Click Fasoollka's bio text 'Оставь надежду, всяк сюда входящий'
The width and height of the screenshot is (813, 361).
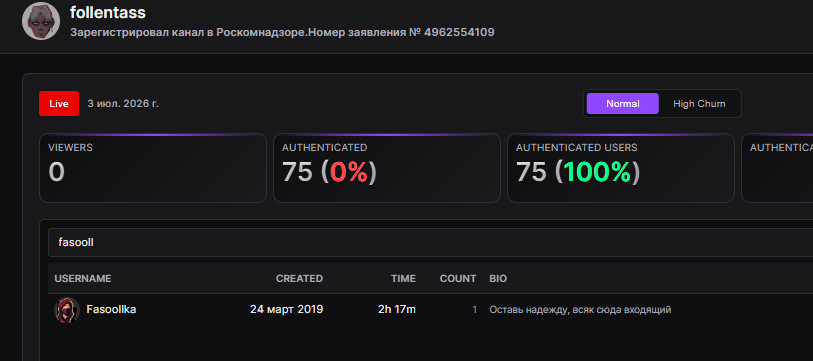(580, 310)
